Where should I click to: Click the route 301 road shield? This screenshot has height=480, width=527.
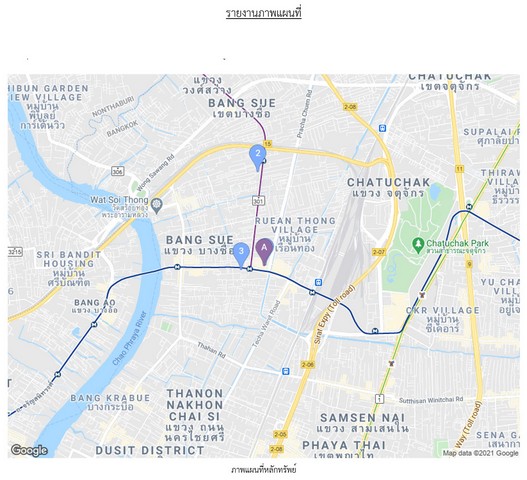pos(258,201)
